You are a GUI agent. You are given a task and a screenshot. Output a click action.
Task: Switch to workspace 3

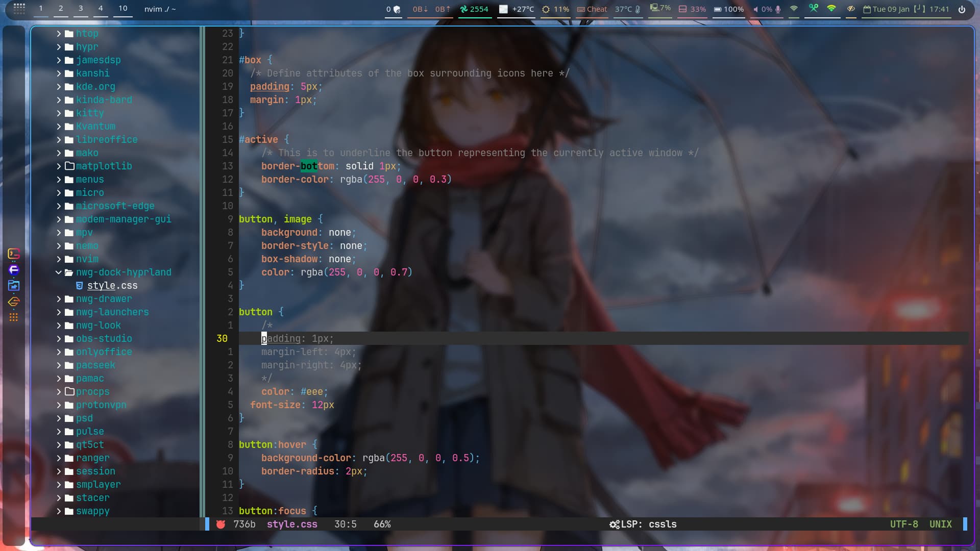tap(81, 9)
